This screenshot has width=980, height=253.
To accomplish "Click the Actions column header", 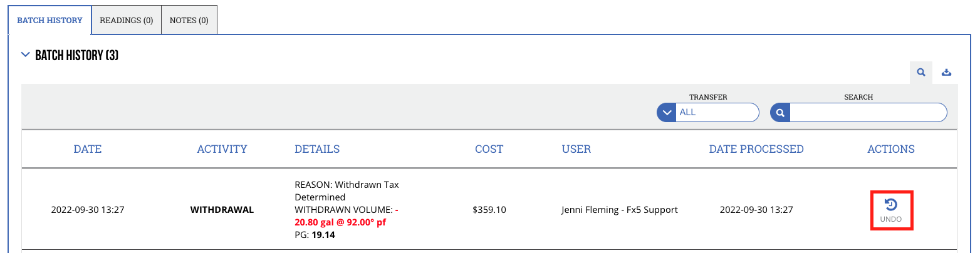I will pyautogui.click(x=891, y=149).
